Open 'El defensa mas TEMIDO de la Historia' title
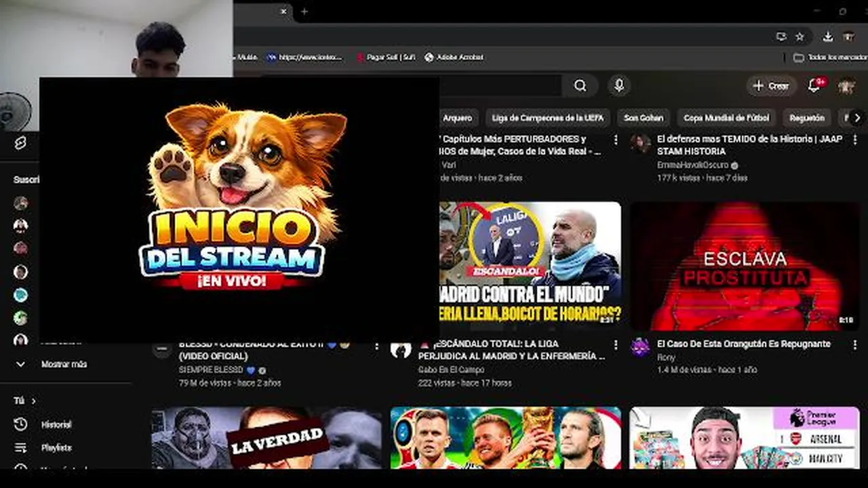 pos(749,144)
